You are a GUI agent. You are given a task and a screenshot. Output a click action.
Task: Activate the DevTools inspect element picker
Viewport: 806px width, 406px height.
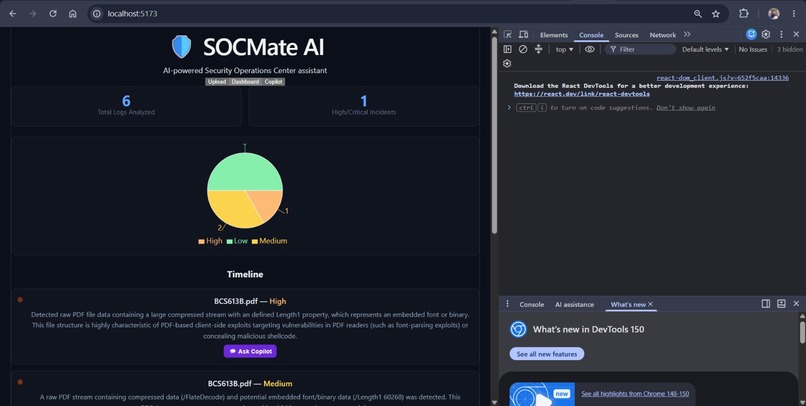click(x=507, y=34)
